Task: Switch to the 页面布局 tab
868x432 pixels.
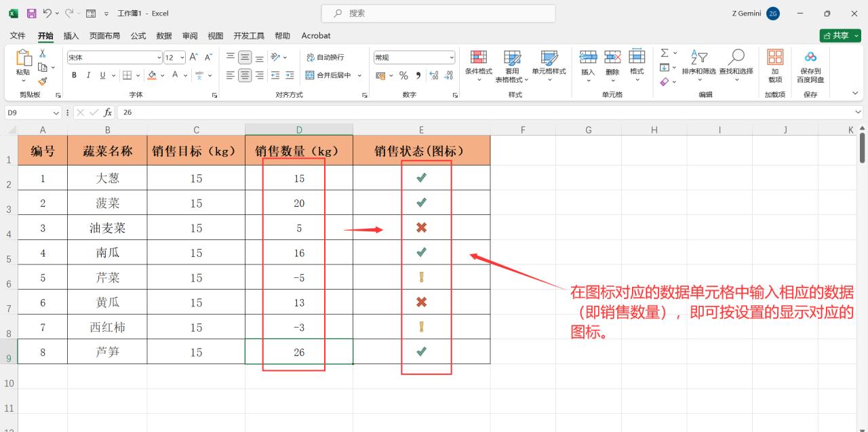Action: pyautogui.click(x=104, y=35)
